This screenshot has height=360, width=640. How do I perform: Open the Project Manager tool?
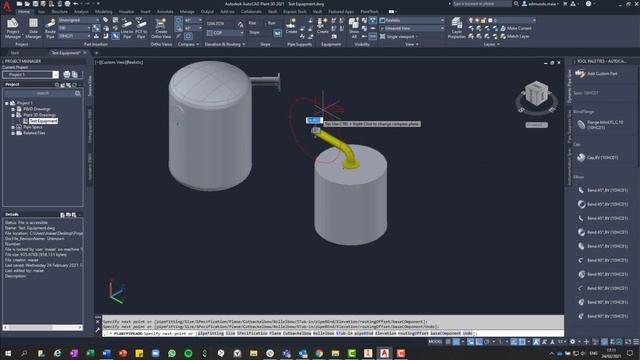point(13,28)
